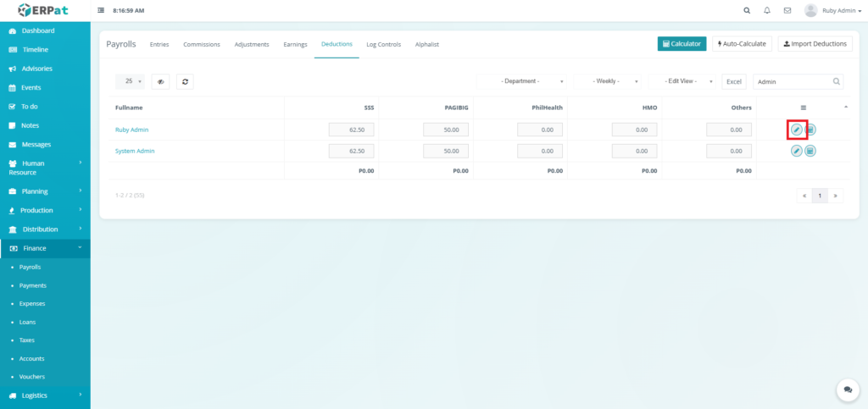Click the calculator icon in System Admin row
868x409 pixels.
point(810,151)
